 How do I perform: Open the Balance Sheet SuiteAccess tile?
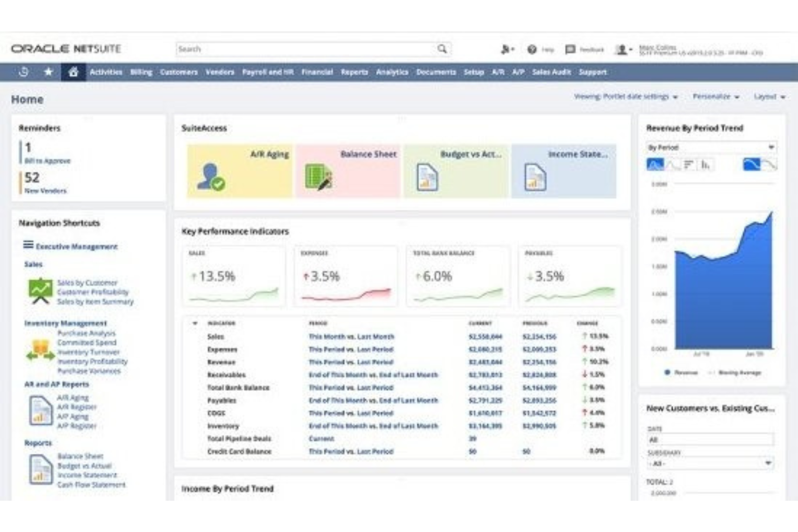(348, 171)
